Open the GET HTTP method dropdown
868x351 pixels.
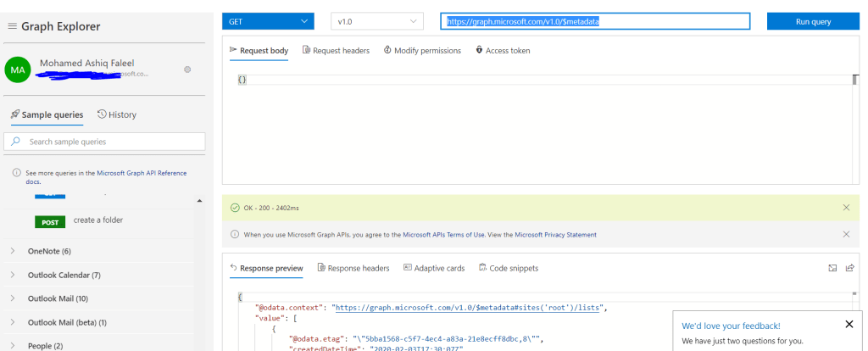coord(269,21)
